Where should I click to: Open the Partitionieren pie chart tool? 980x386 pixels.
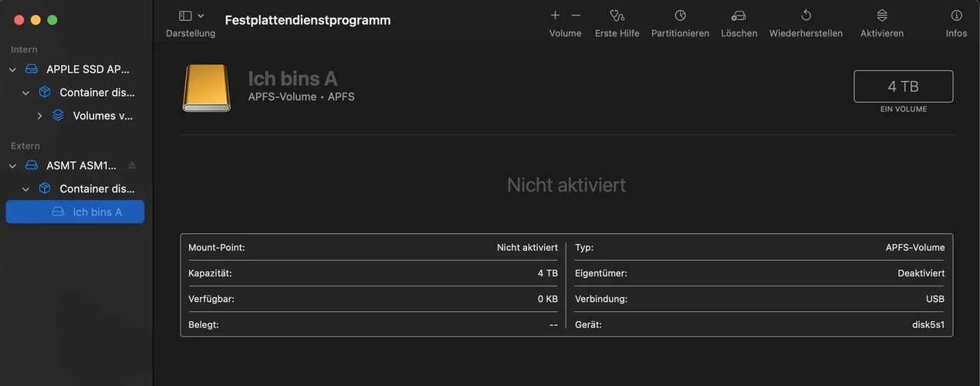(680, 15)
